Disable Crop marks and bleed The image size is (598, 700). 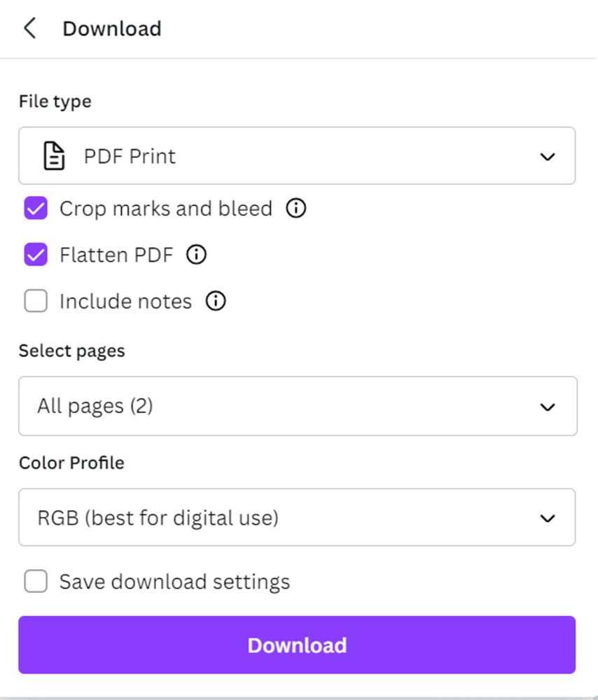click(35, 208)
